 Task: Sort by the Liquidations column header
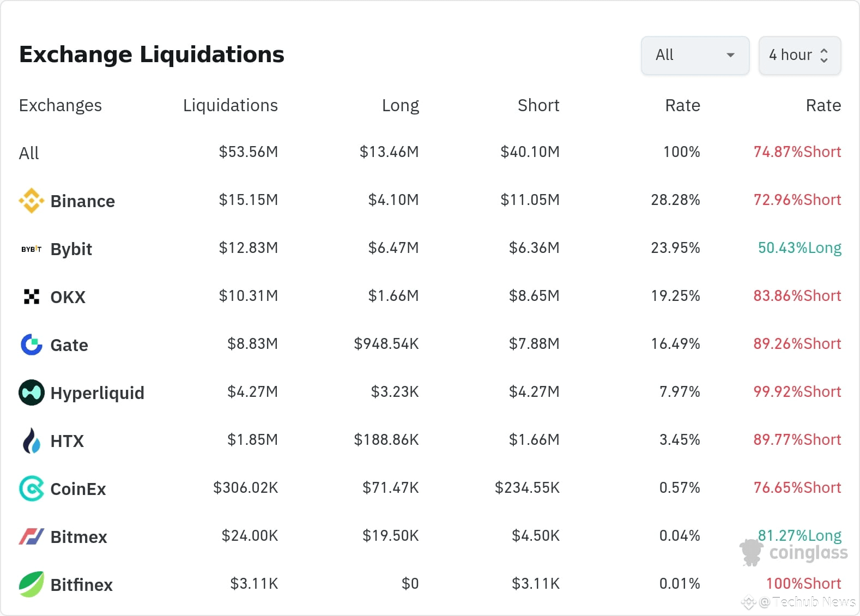(230, 105)
